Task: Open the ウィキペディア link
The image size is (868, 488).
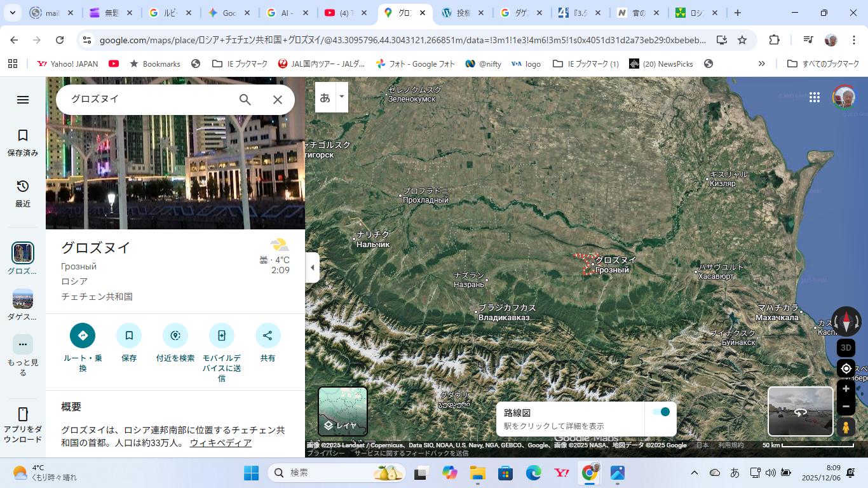Action: pos(220,443)
